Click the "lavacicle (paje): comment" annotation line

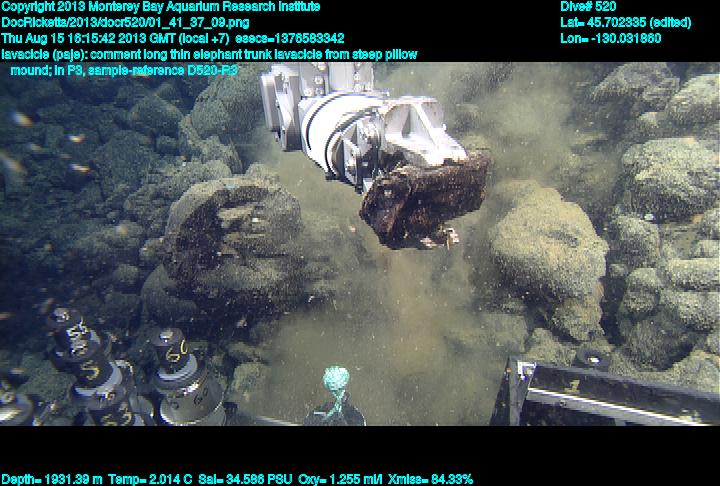(x=209, y=55)
